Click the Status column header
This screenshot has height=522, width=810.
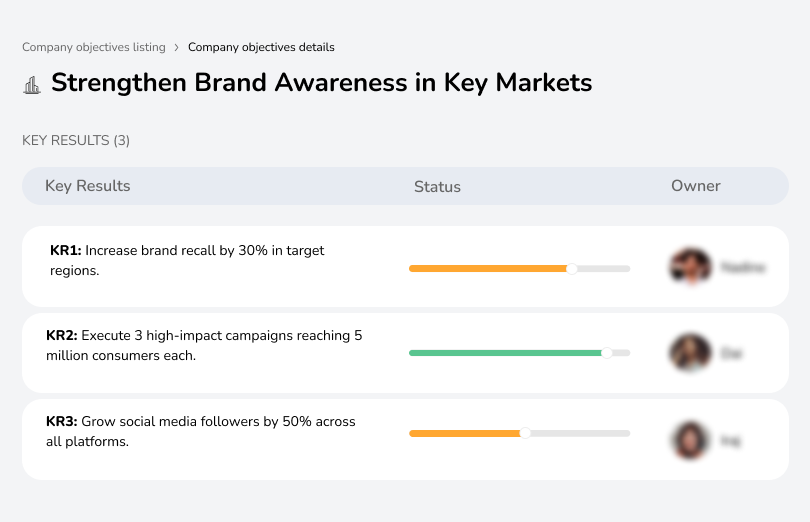[x=437, y=186]
